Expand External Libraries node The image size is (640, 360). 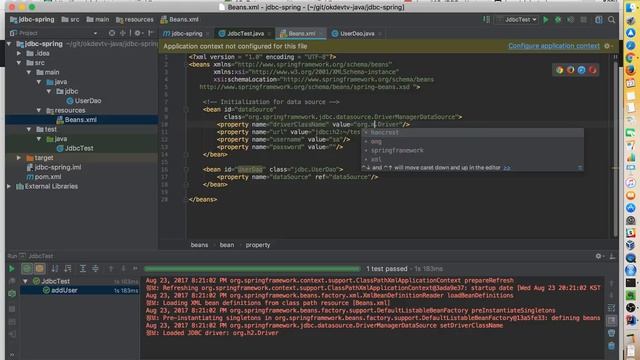pos(9,186)
